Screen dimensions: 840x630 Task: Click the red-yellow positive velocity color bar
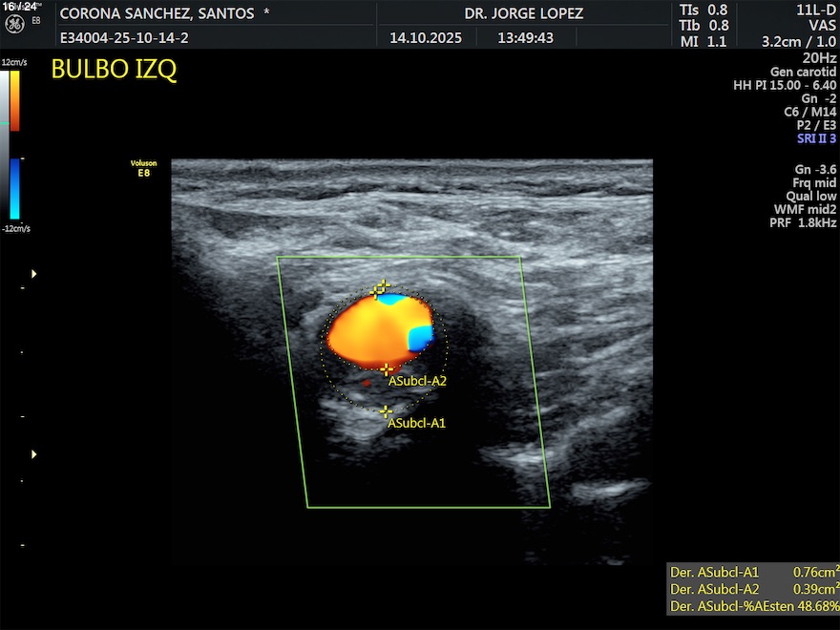pyautogui.click(x=14, y=100)
